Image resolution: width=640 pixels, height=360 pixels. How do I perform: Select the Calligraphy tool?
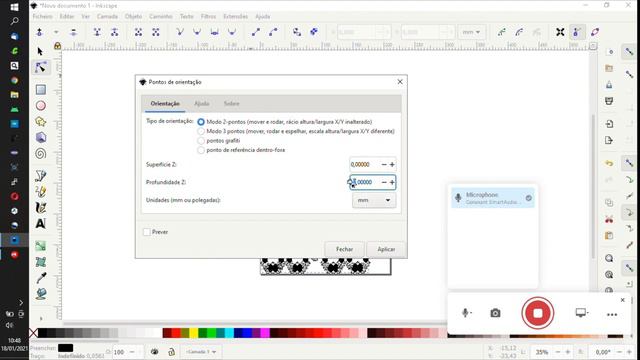click(40, 207)
